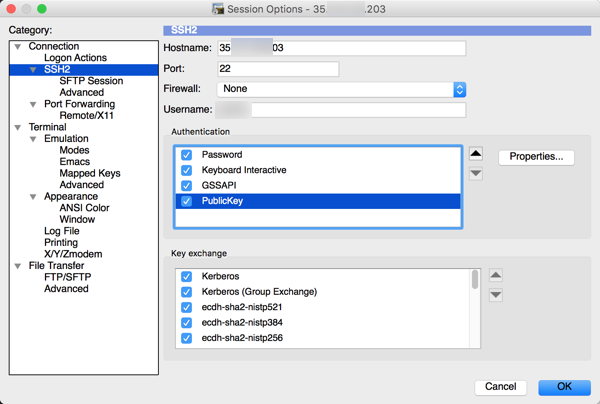The height and width of the screenshot is (404, 600).
Task: Select the Emulation category label
Action: click(66, 138)
